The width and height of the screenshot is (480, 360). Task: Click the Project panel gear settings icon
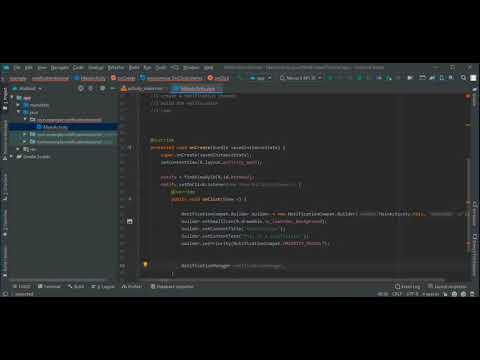tap(102, 88)
